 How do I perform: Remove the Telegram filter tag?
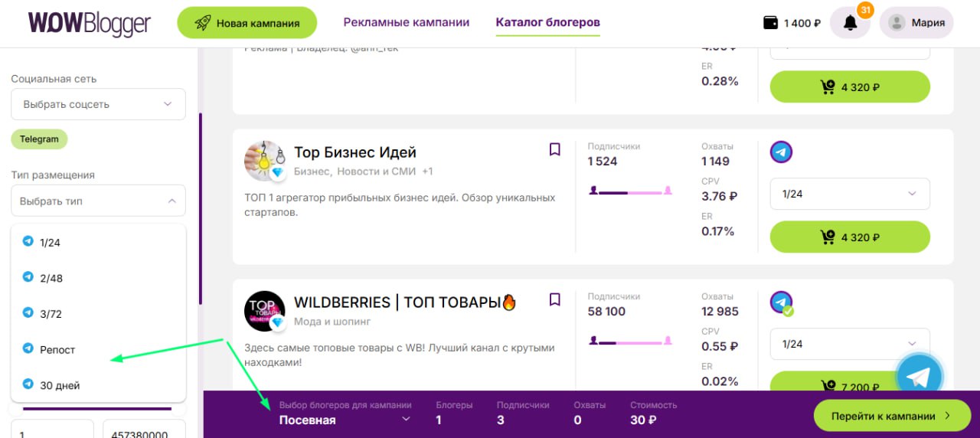(x=39, y=139)
